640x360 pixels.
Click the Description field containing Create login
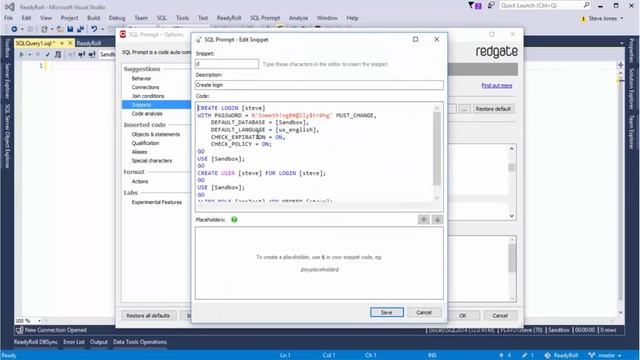coord(319,85)
